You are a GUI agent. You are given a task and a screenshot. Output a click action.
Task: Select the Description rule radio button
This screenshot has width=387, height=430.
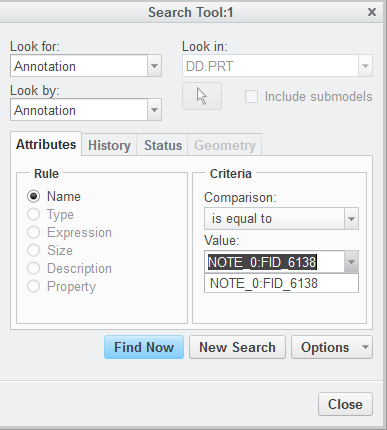click(x=33, y=268)
